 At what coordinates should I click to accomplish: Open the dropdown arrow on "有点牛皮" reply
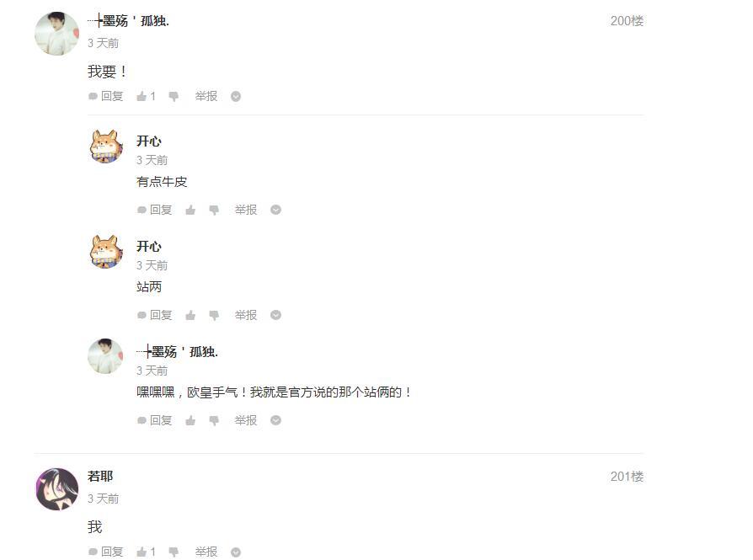pyautogui.click(x=275, y=210)
